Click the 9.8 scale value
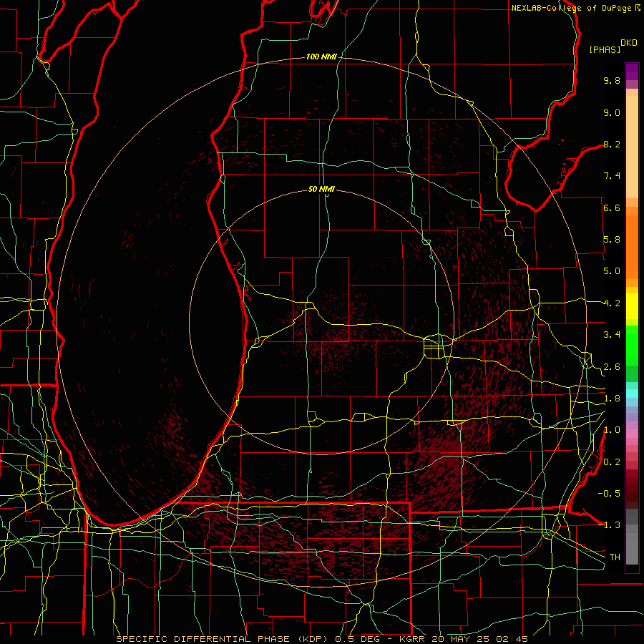 pyautogui.click(x=612, y=80)
